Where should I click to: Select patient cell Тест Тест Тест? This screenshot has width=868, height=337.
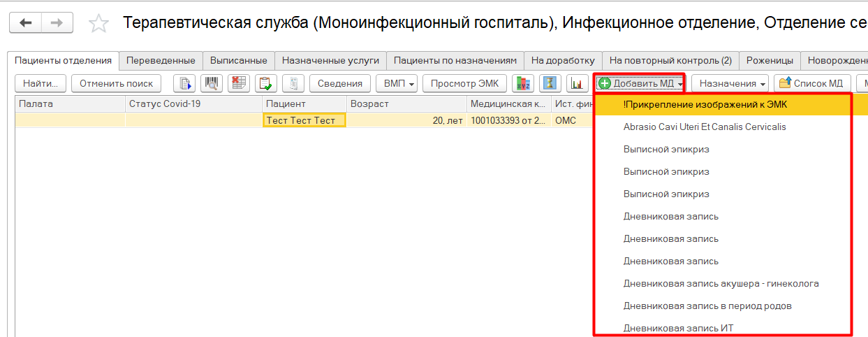point(304,120)
